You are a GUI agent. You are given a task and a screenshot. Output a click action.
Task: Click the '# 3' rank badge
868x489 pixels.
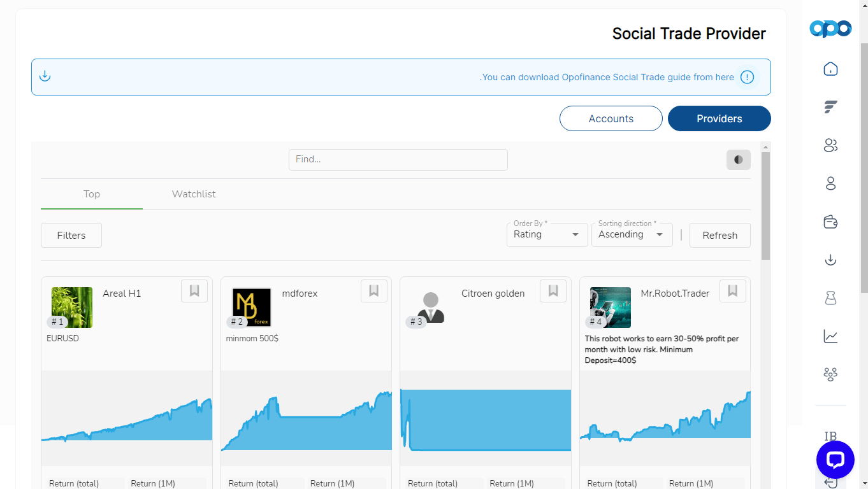click(x=416, y=322)
